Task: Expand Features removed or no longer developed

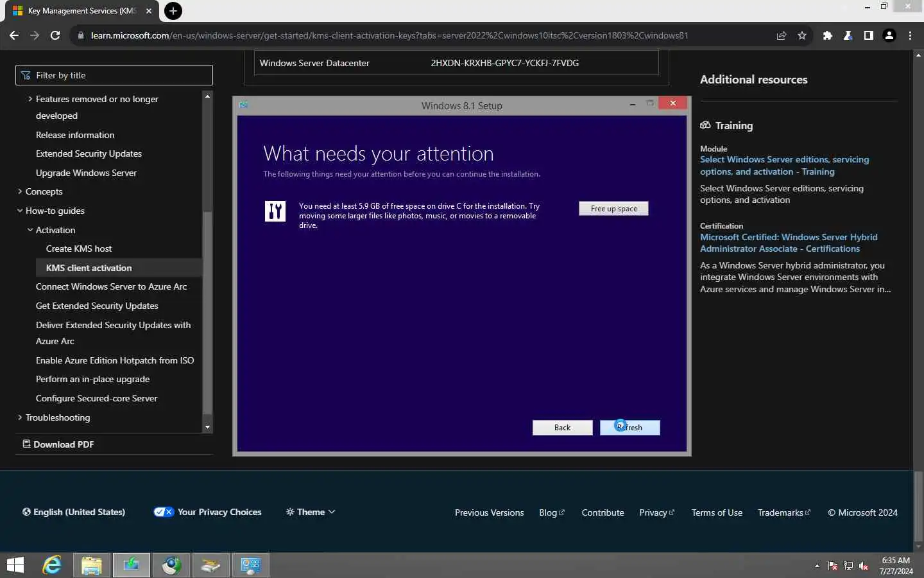Action: point(30,99)
